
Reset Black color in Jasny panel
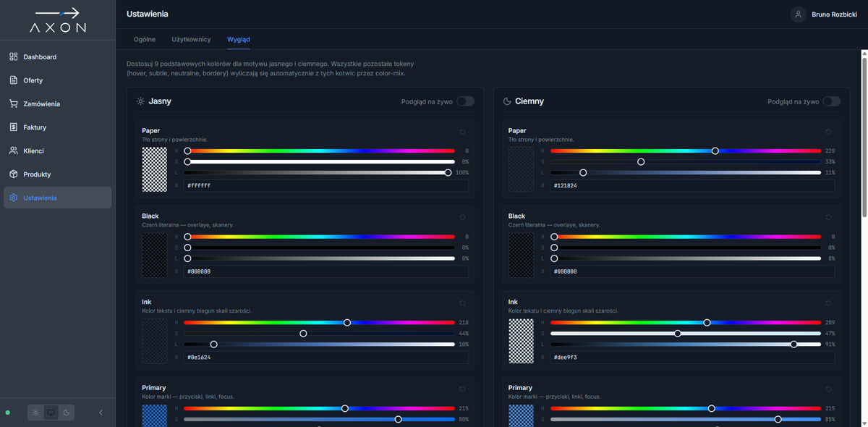pos(462,217)
